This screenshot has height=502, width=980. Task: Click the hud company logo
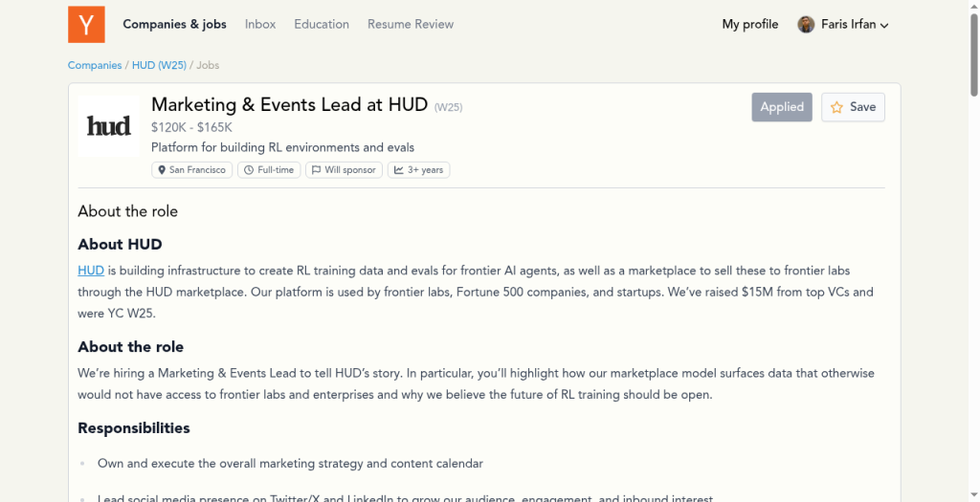(109, 126)
